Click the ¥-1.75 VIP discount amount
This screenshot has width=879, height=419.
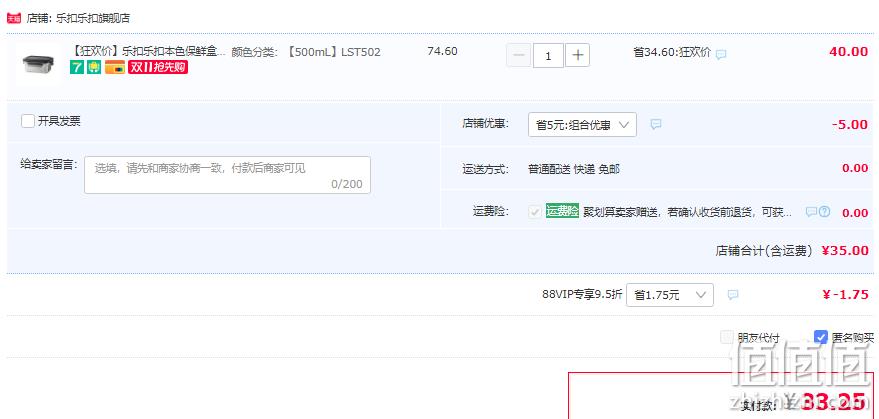tap(845, 294)
